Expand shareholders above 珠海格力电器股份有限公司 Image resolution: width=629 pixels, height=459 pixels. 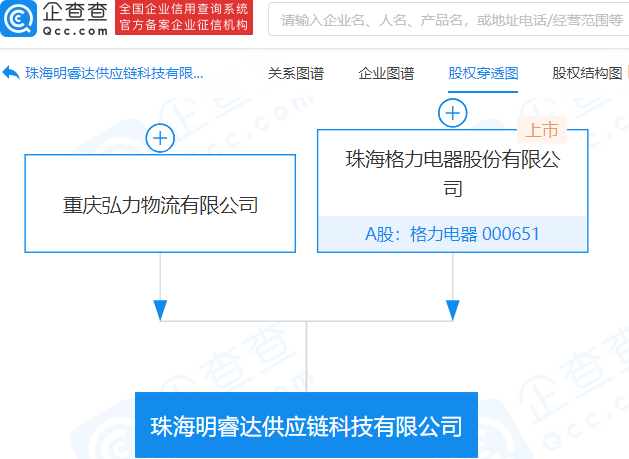pos(452,113)
